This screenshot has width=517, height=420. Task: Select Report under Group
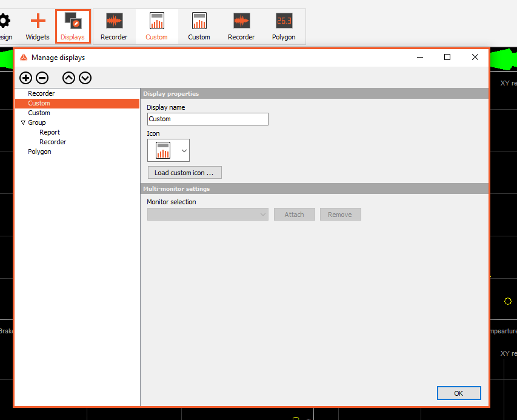click(50, 132)
